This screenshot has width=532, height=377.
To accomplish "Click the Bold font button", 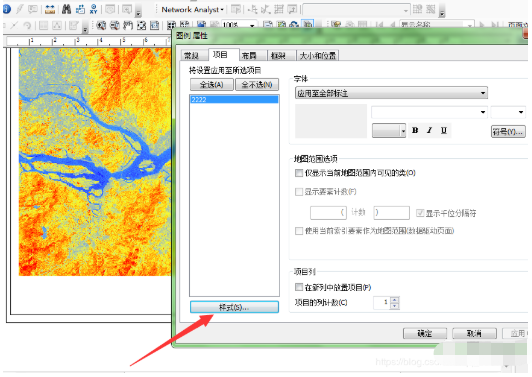I will pos(415,131).
